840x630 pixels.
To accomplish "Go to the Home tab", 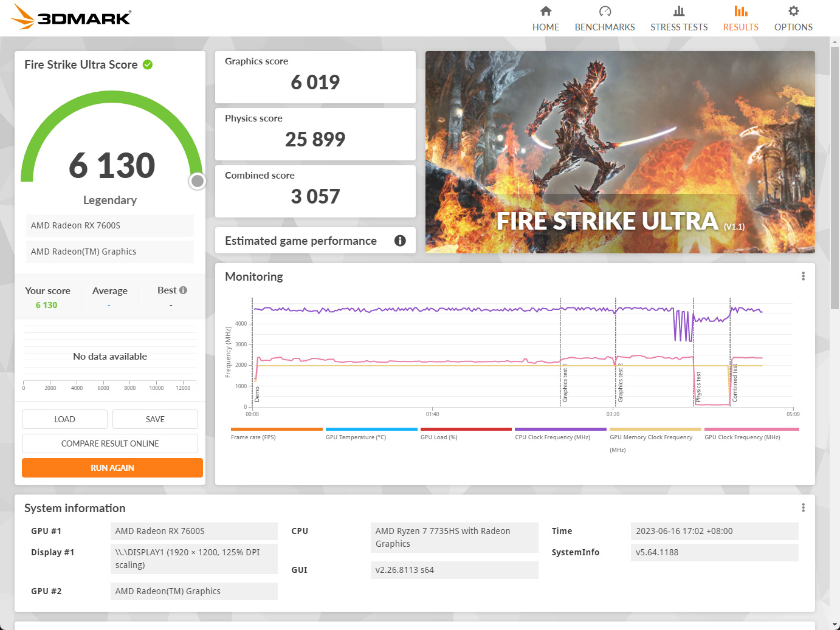I will (x=546, y=19).
